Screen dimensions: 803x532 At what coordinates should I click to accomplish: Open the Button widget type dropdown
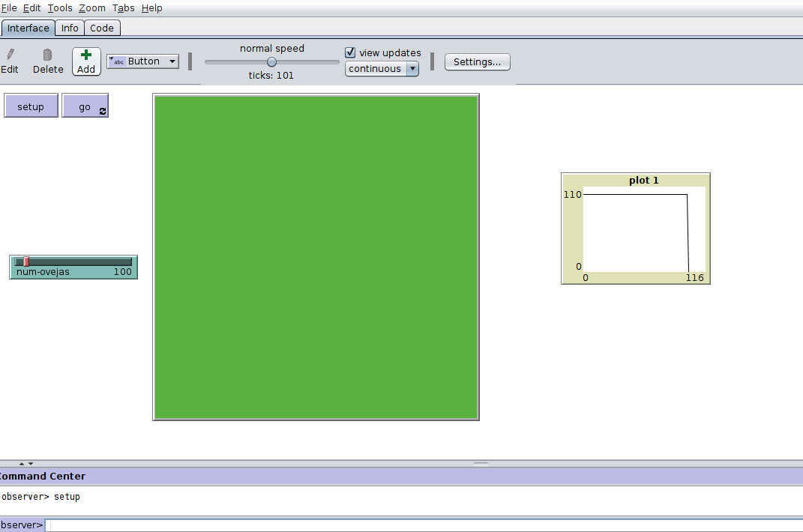point(143,61)
